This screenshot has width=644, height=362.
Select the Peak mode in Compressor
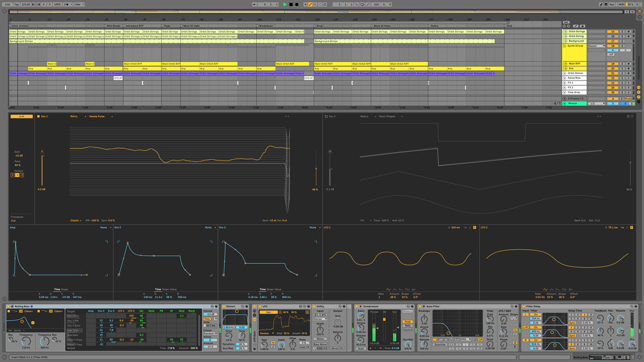(407, 322)
